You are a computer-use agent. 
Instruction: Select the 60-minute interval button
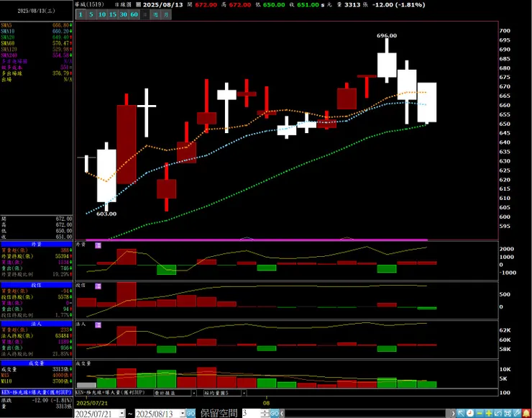[x=134, y=14]
